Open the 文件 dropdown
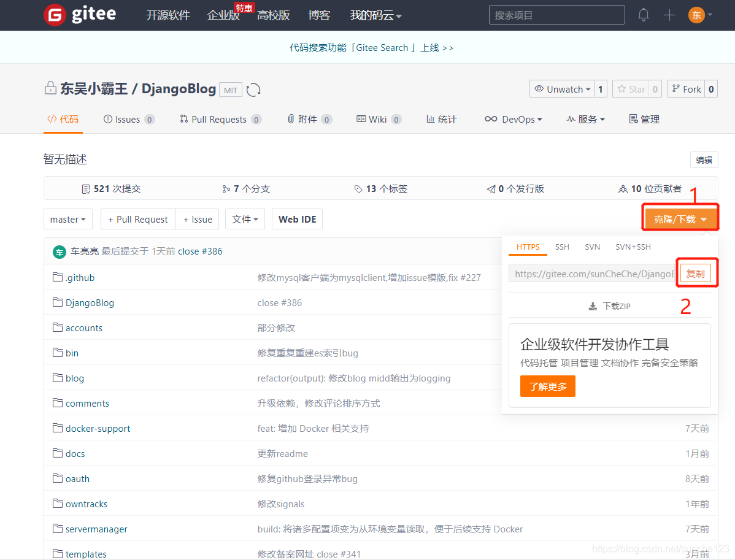The height and width of the screenshot is (560, 735). click(245, 220)
